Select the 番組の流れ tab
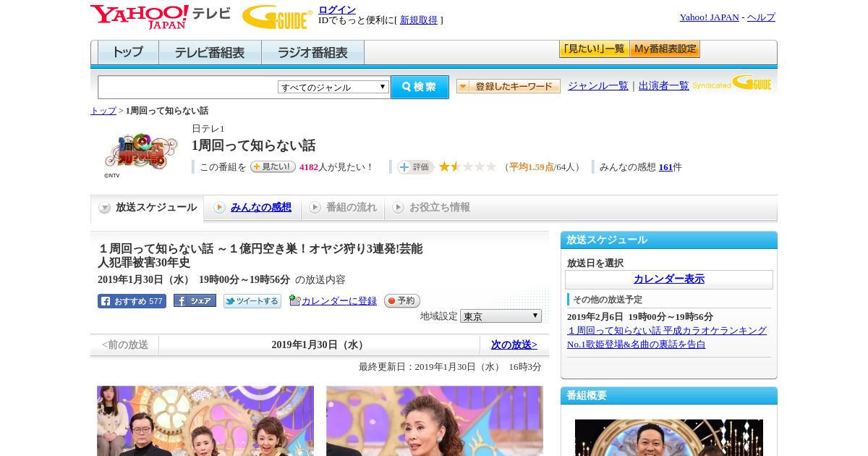The height and width of the screenshot is (456, 868). click(343, 208)
